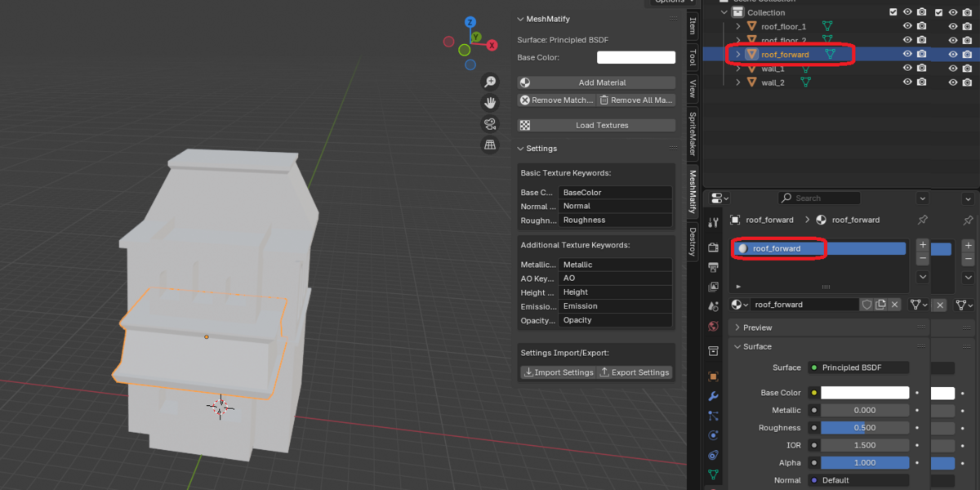This screenshot has height=490, width=980.
Task: Open the View sidebar tab
Action: (x=693, y=89)
